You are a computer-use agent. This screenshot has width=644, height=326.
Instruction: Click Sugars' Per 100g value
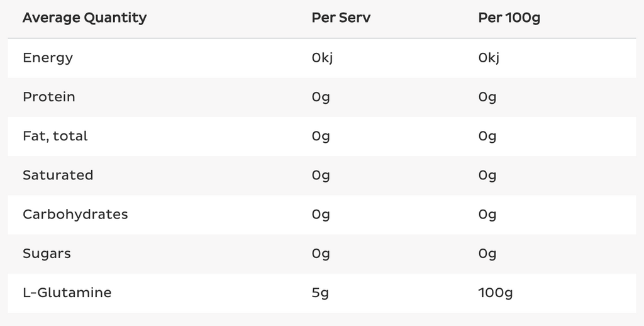487,254
